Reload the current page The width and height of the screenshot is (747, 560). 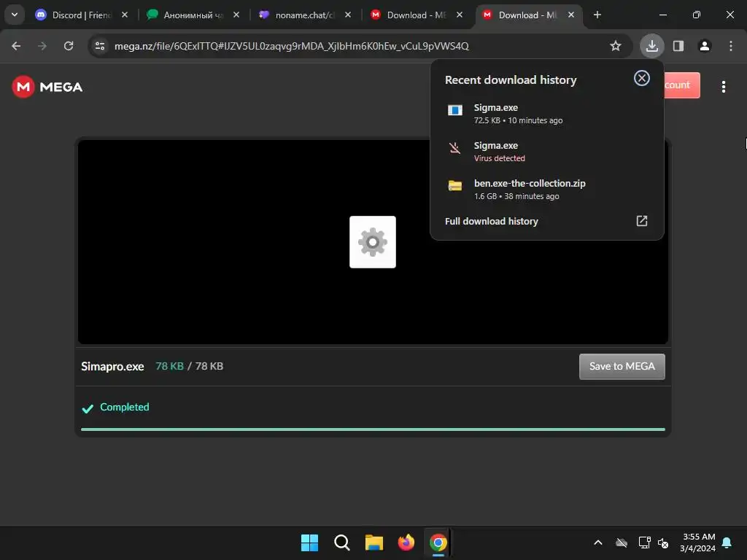[x=69, y=46]
